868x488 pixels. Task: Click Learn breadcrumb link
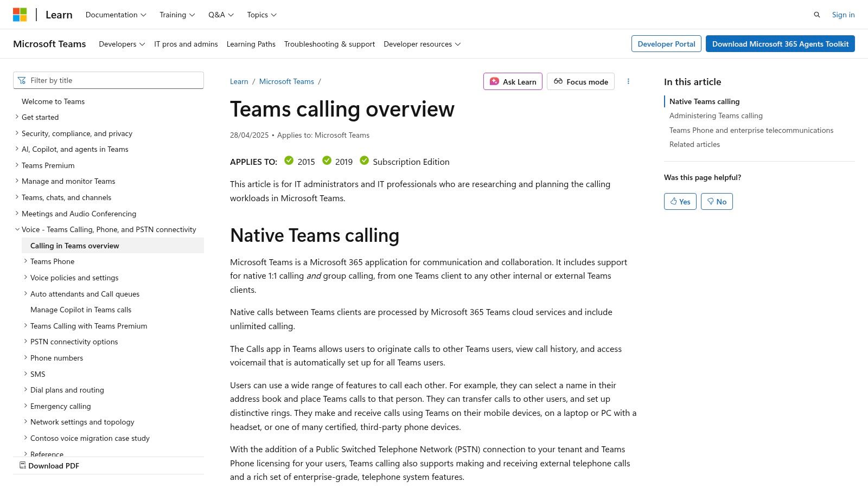[x=239, y=81]
